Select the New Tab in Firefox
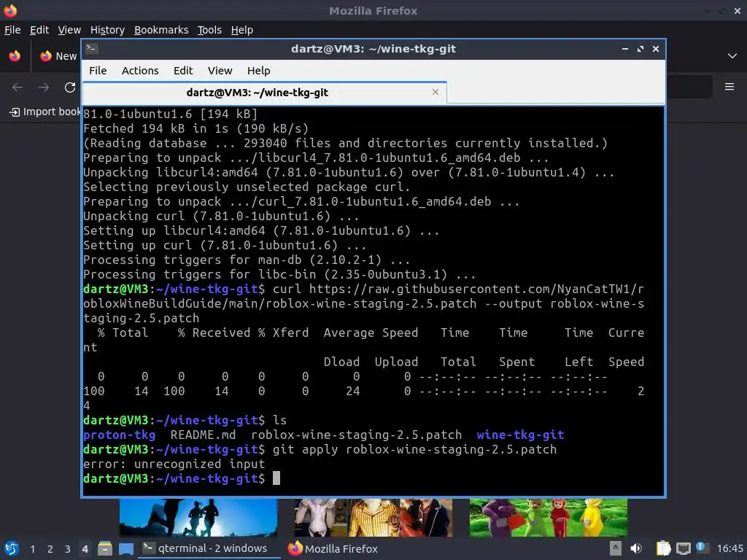747x560 pixels. (58, 56)
